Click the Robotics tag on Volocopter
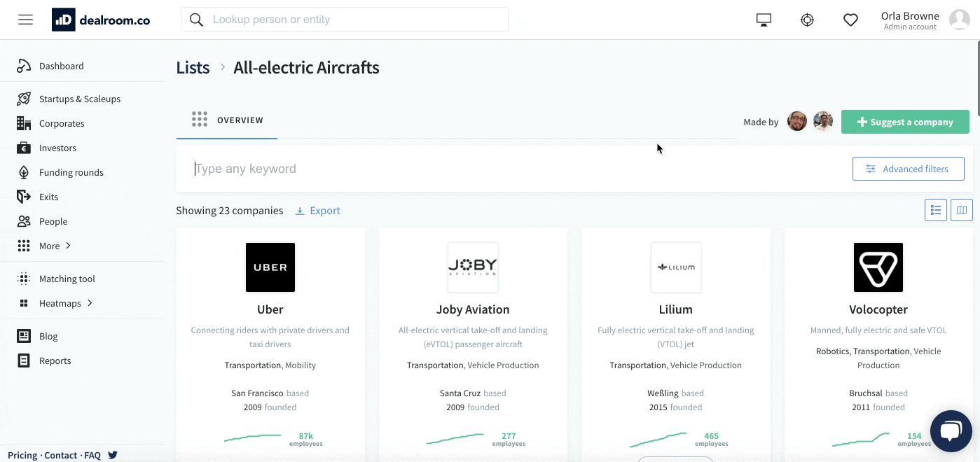The height and width of the screenshot is (462, 980). (x=833, y=351)
